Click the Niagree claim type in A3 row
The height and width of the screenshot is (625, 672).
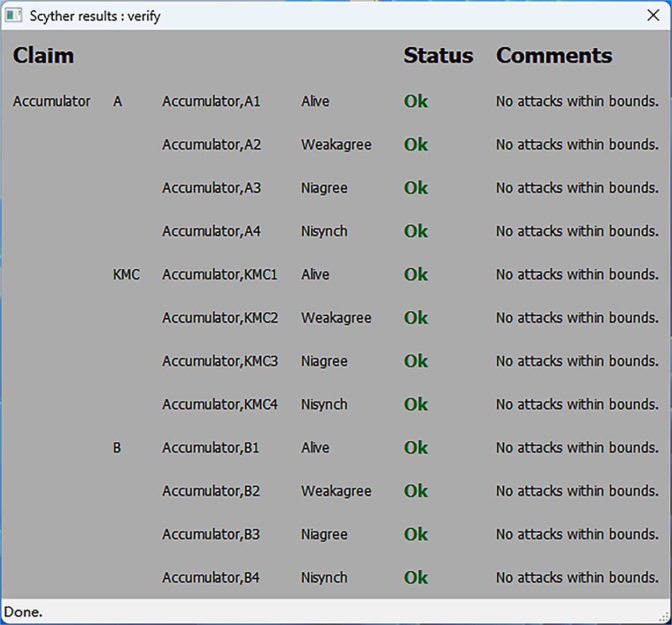coord(324,188)
